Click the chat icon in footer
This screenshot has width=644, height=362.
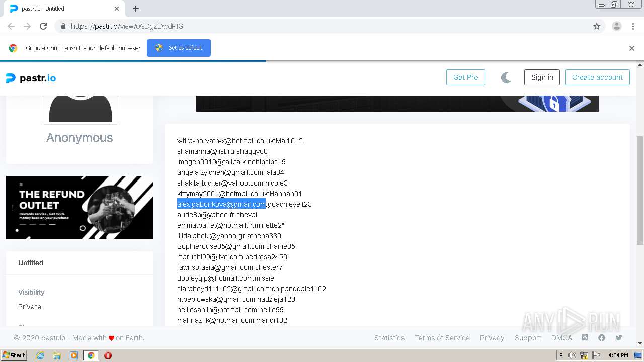point(585,338)
